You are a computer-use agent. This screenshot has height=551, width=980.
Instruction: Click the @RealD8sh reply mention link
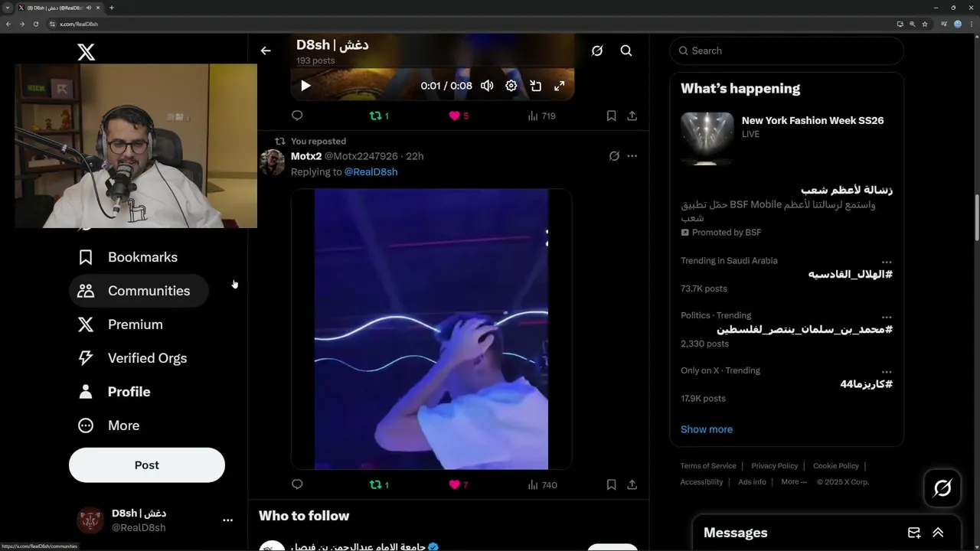pos(371,172)
